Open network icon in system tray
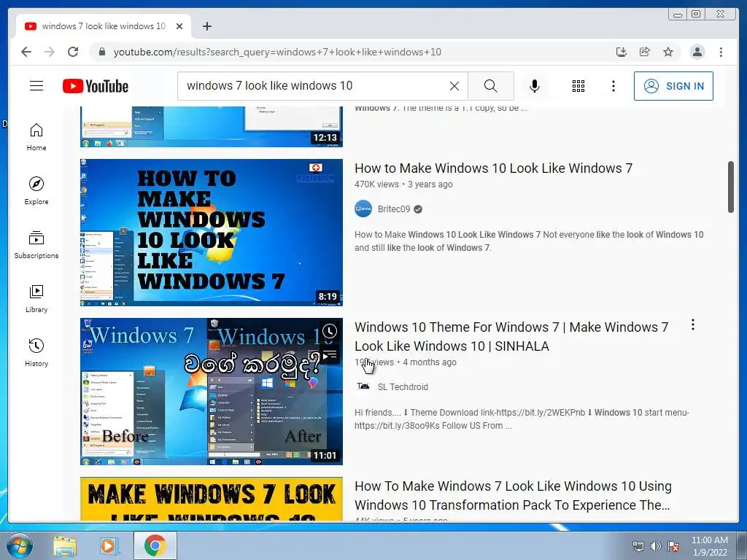The image size is (747, 560). 638,546
